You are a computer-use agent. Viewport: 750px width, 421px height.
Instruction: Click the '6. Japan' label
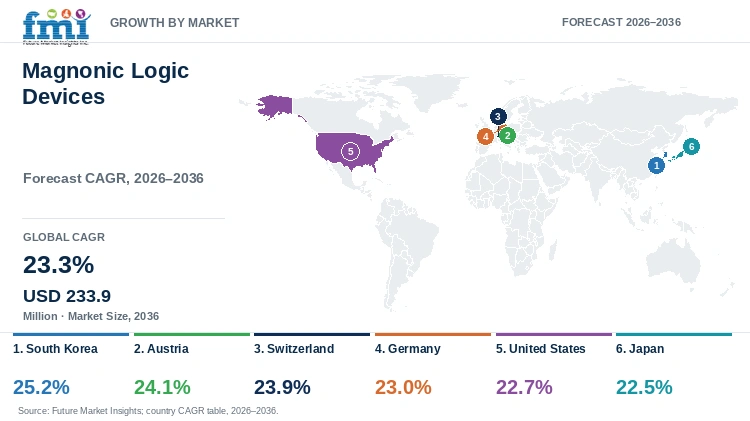pos(640,349)
